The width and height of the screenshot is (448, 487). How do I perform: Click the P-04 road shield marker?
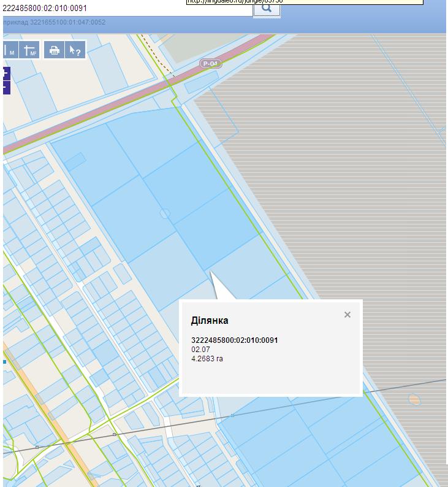[x=210, y=64]
